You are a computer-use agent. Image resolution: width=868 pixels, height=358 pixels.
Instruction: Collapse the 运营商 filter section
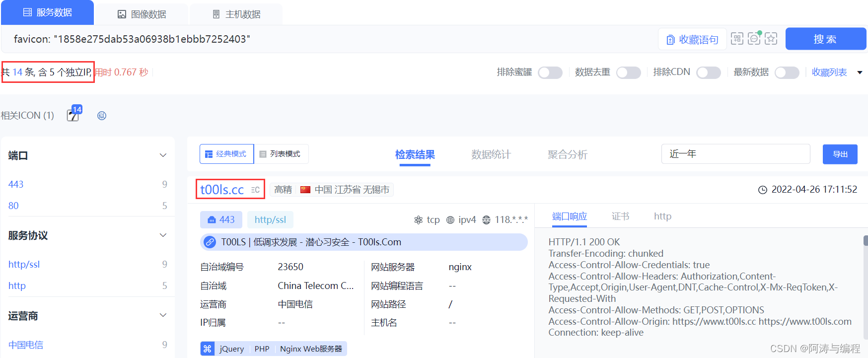tap(163, 315)
